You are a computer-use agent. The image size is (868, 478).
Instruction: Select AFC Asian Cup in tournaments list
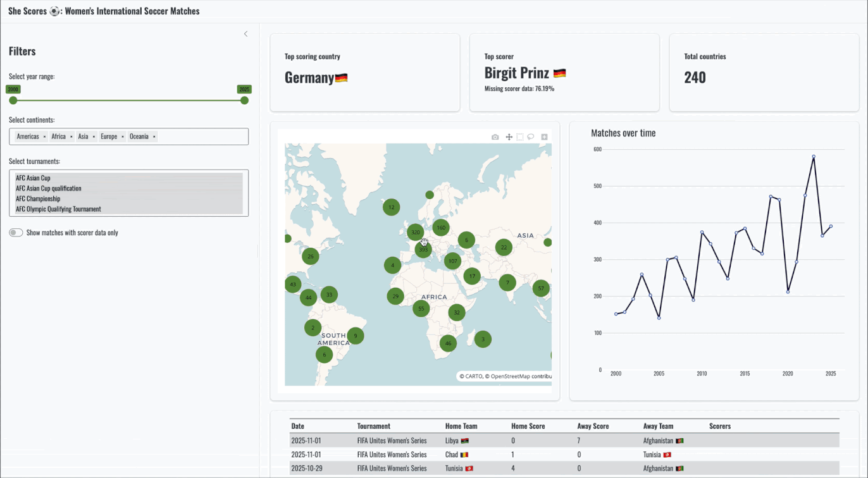coord(33,178)
